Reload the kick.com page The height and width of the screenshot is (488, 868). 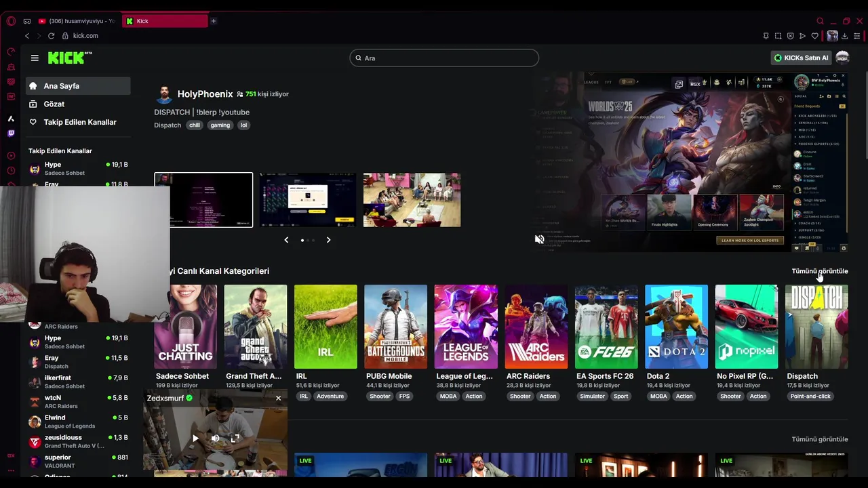[x=51, y=36]
